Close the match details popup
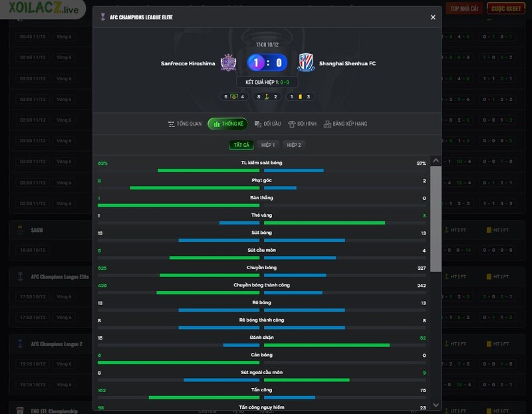Viewport: 532px width, 414px height. [x=433, y=17]
